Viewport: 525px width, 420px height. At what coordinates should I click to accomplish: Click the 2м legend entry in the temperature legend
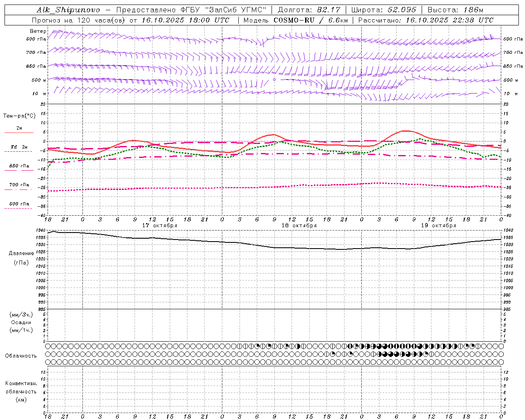click(19, 128)
